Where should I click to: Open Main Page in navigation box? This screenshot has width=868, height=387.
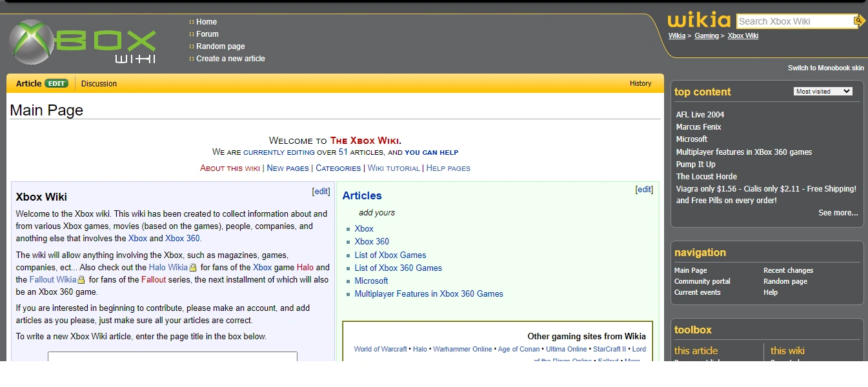coord(691,271)
